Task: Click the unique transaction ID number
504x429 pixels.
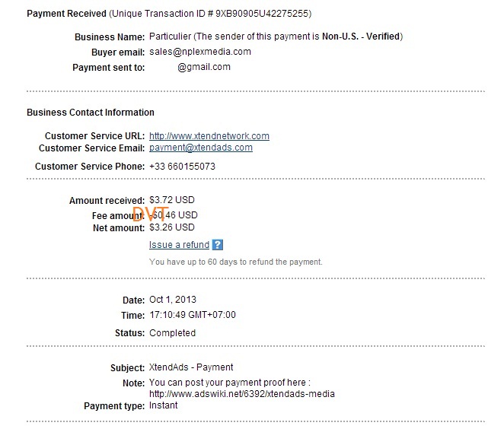Action: (262, 14)
